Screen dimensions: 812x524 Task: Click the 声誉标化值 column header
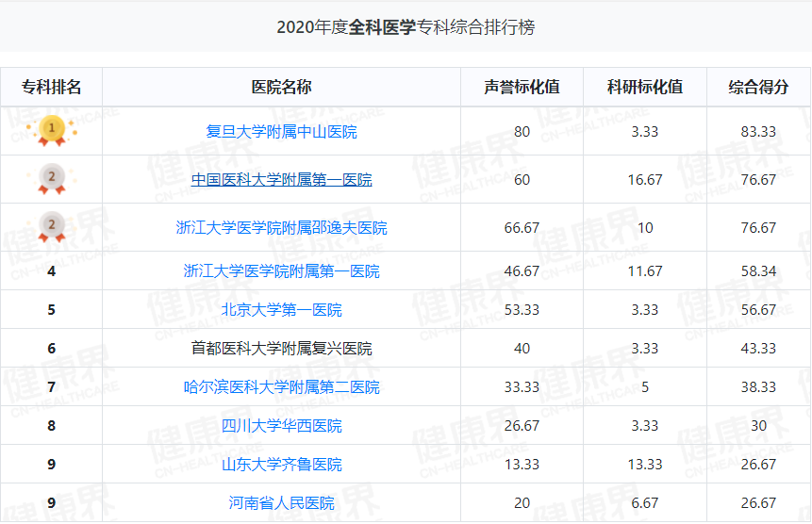click(x=522, y=87)
